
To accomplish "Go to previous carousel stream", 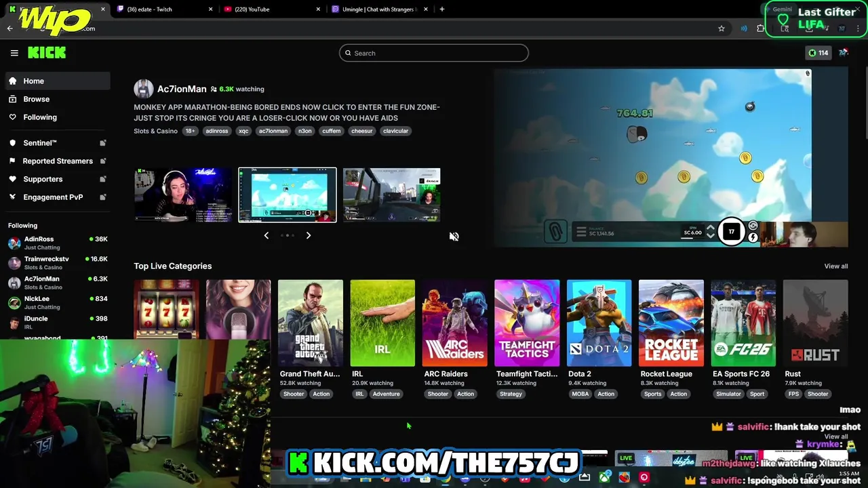I will click(x=267, y=235).
